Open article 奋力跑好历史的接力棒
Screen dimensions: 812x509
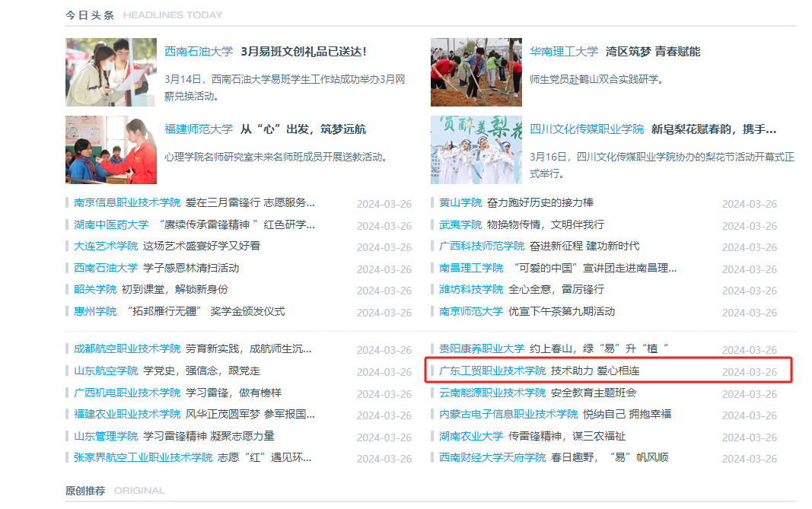[540, 202]
